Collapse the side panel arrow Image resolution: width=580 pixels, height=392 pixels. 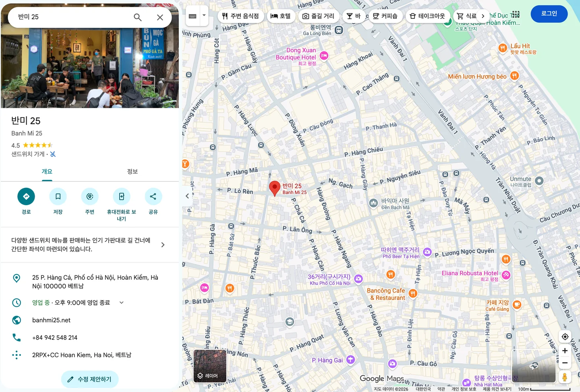tap(187, 196)
